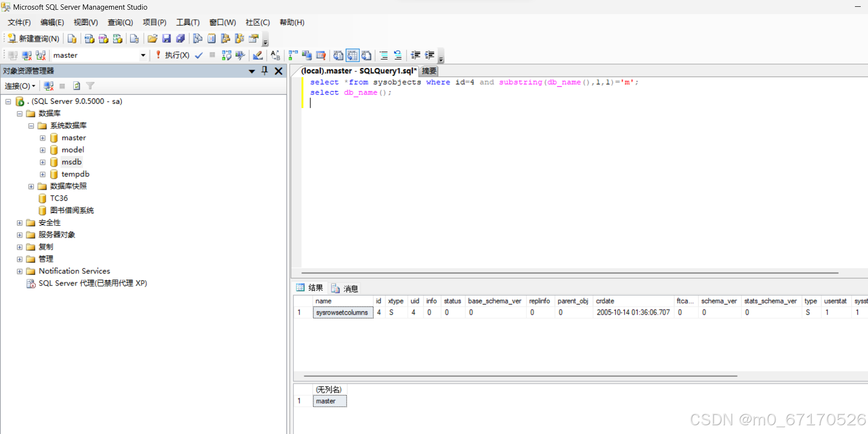Click the Analysis Services MDX Query icon
868x434 pixels.
(89, 39)
